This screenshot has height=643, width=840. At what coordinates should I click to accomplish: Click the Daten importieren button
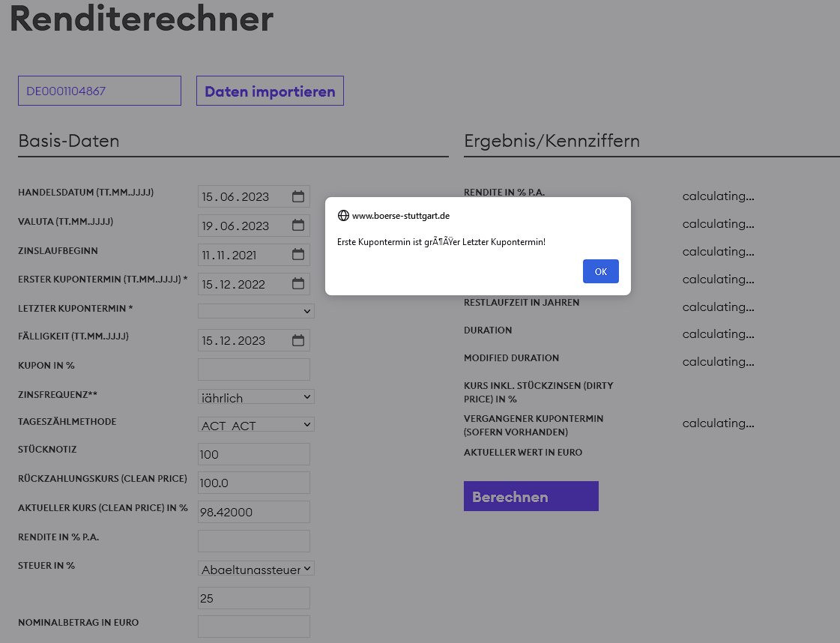(x=270, y=91)
